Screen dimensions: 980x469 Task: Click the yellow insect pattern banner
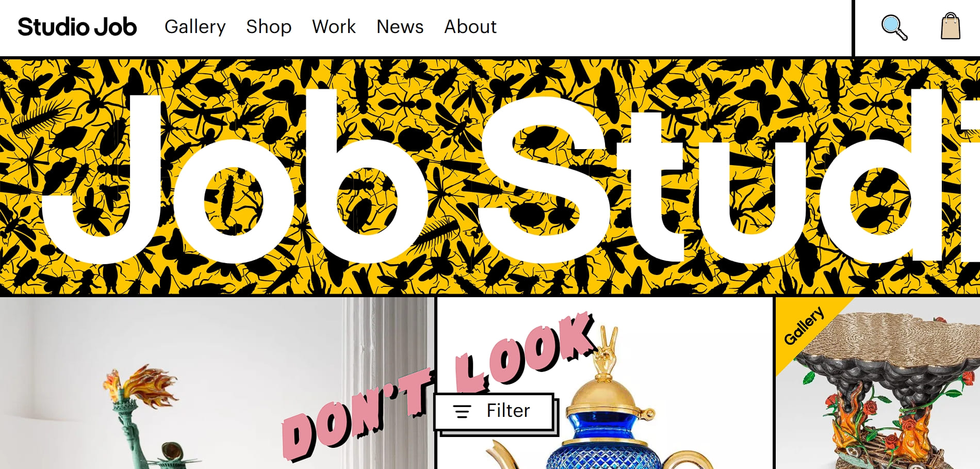490,176
